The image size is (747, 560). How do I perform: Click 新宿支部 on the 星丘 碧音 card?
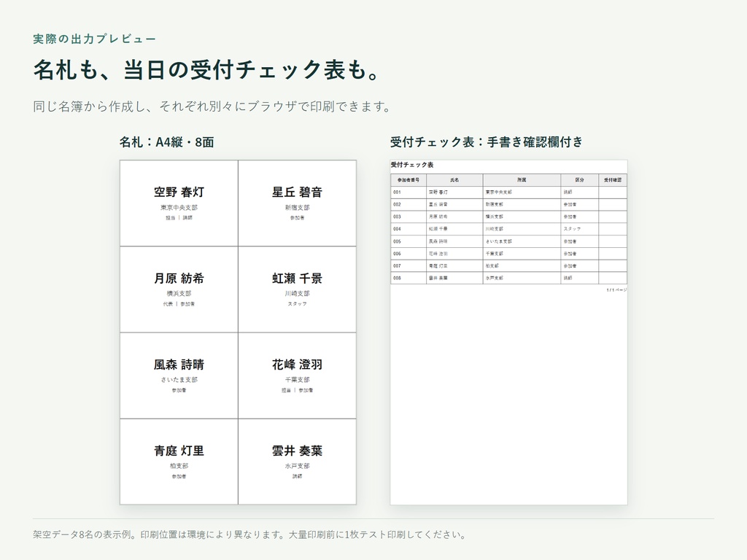tap(298, 208)
